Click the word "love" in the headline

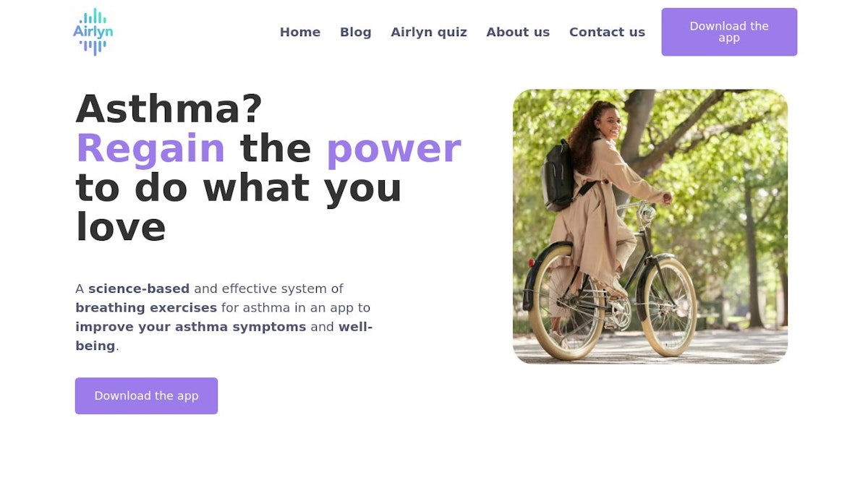point(121,227)
